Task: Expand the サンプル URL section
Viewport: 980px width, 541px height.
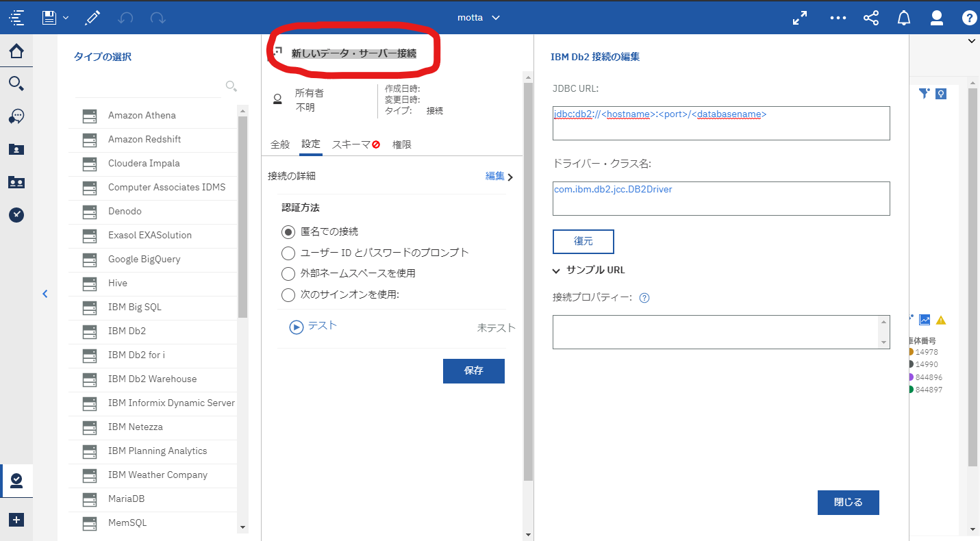Action: pyautogui.click(x=588, y=270)
